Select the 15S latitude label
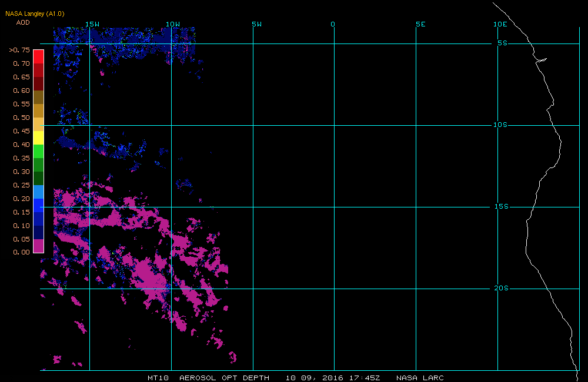The image size is (588, 382). [502, 206]
